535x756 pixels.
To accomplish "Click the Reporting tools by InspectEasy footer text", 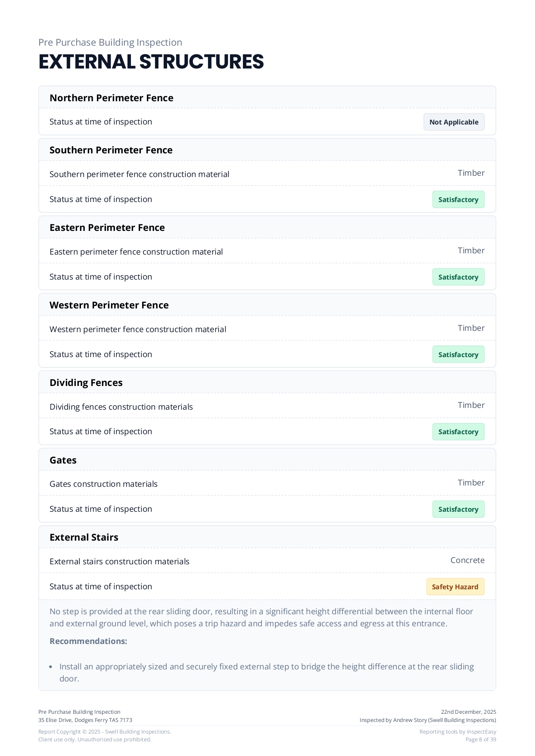I will 457,731.
